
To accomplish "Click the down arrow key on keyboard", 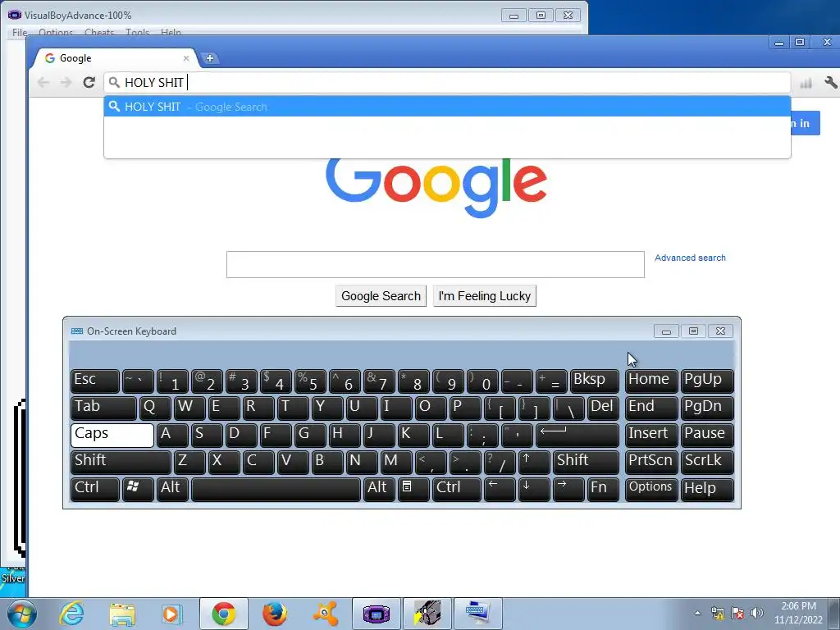I will (534, 489).
